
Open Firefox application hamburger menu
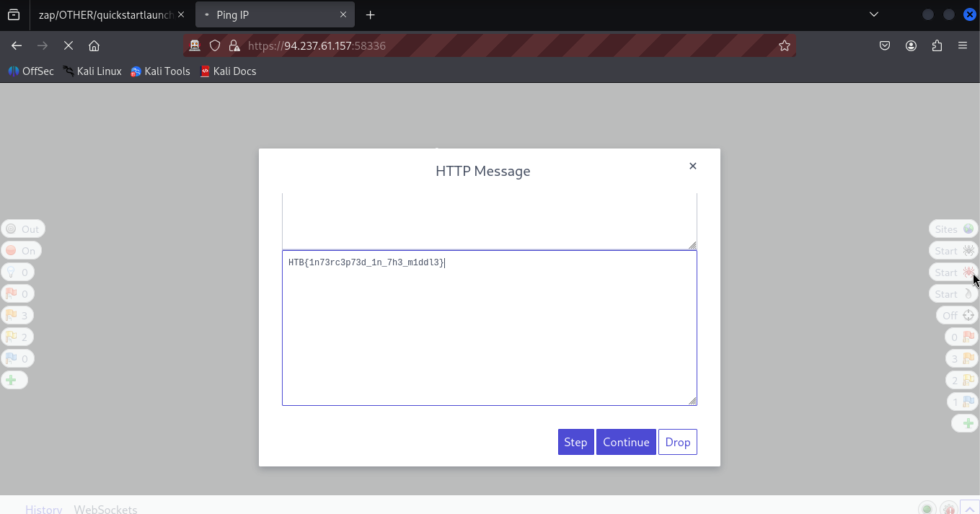(962, 45)
